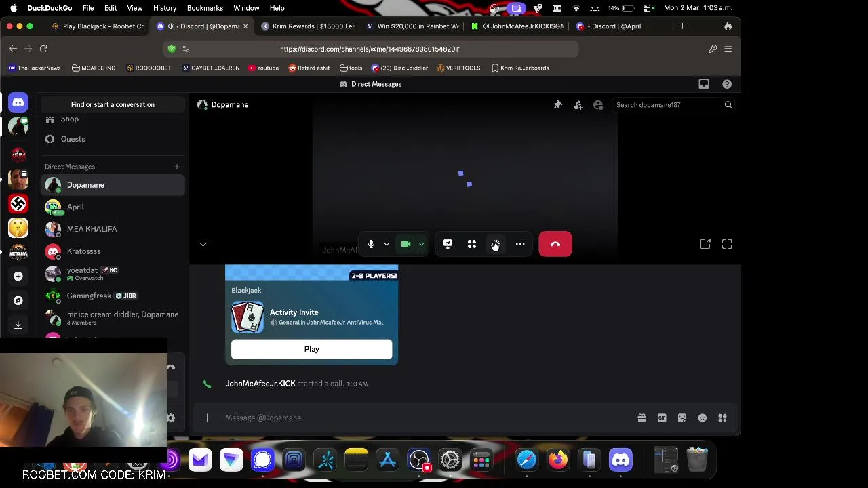Image resolution: width=868 pixels, height=488 pixels.
Task: Switch to Play Blackjack Roobet tab
Action: pyautogui.click(x=98, y=26)
